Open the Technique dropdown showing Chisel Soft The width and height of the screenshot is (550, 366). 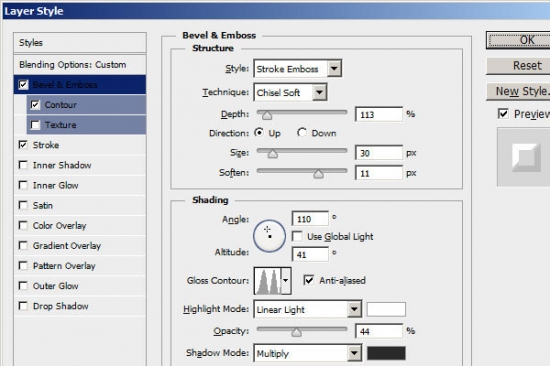pos(290,92)
